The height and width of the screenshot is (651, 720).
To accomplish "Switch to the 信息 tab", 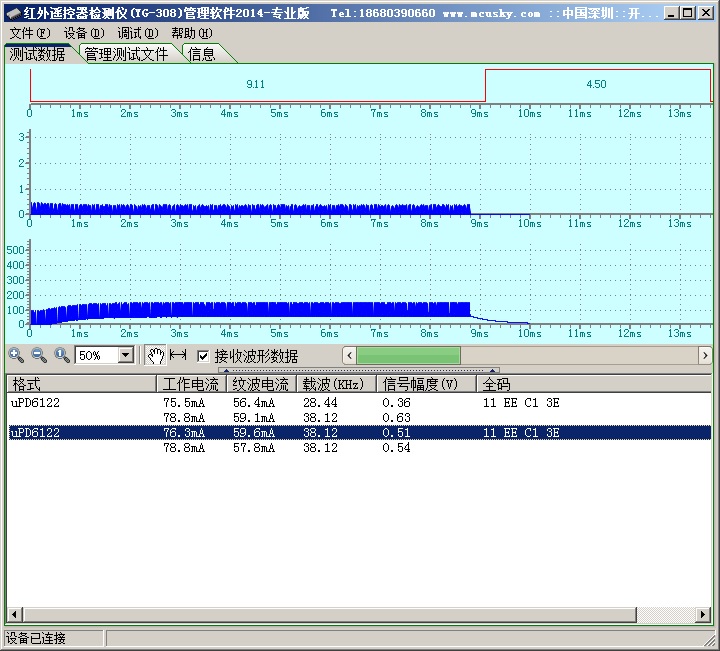I will click(202, 54).
